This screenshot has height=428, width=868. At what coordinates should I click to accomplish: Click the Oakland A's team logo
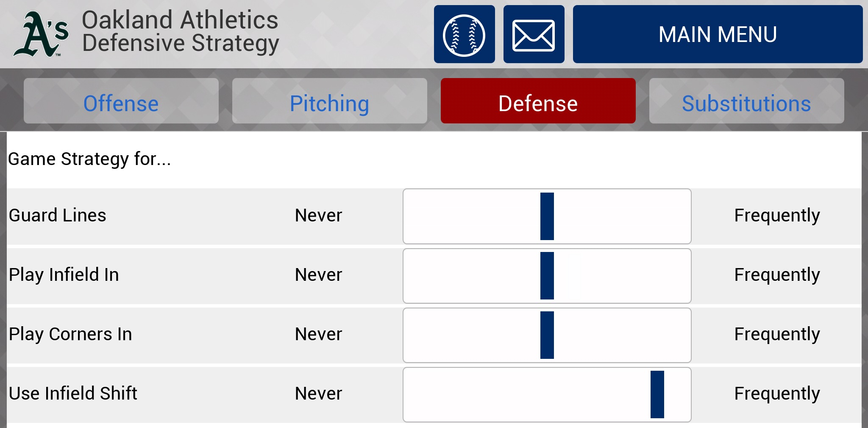41,34
